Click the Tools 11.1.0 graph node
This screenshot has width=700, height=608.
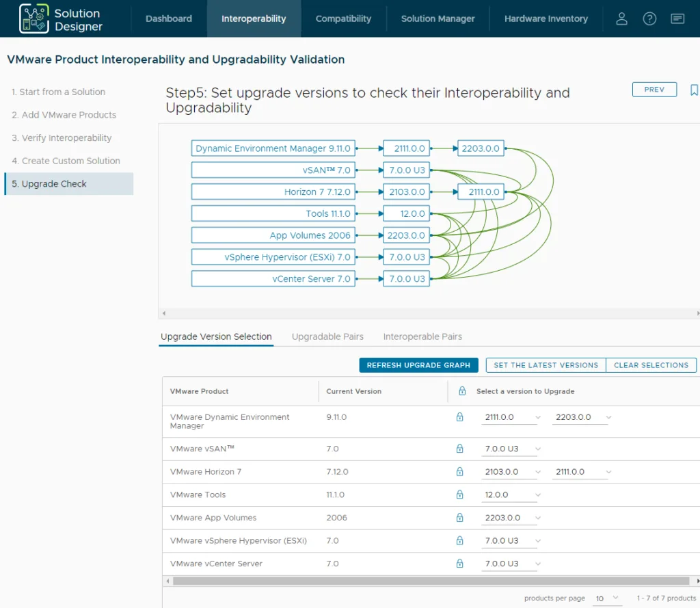pos(273,213)
